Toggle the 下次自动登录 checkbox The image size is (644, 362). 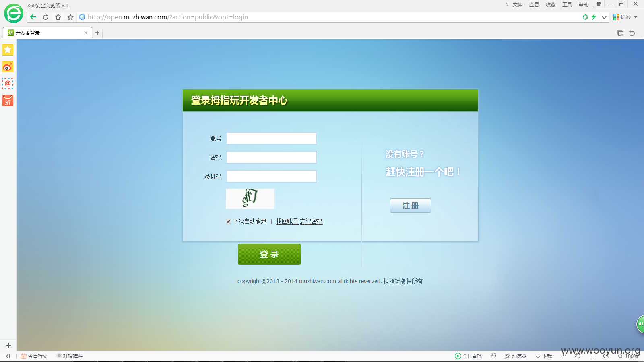tap(228, 222)
